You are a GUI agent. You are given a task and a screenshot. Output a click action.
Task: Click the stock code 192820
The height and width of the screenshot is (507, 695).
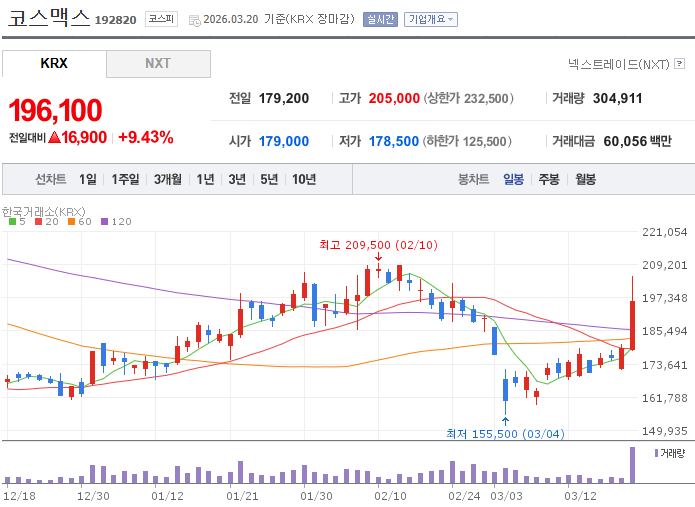(x=116, y=20)
